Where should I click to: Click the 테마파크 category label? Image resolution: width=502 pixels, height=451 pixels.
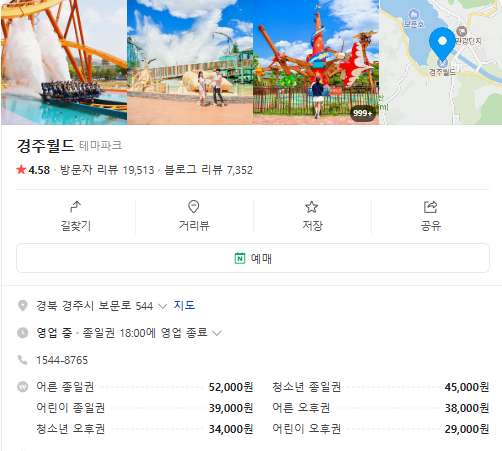(101, 146)
